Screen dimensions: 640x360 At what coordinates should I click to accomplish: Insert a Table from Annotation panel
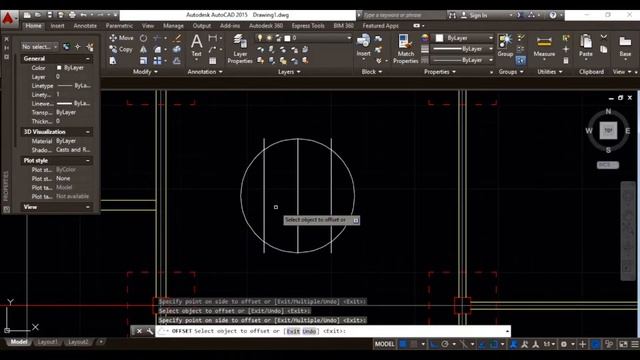tap(213, 61)
